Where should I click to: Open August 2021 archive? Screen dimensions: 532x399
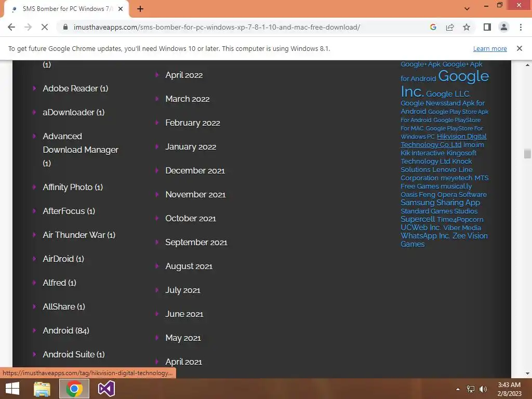click(189, 266)
